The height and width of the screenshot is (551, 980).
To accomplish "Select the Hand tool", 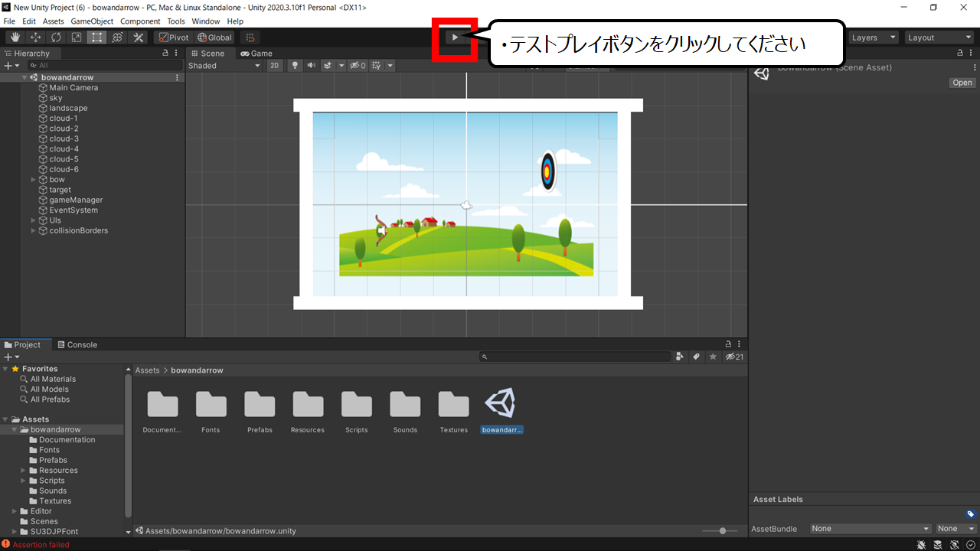I will [x=15, y=37].
